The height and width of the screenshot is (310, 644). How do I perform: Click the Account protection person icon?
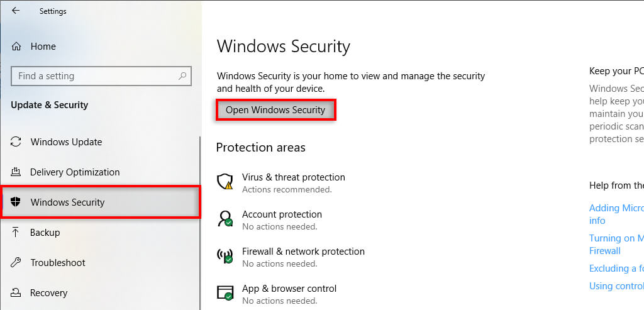tap(225, 219)
